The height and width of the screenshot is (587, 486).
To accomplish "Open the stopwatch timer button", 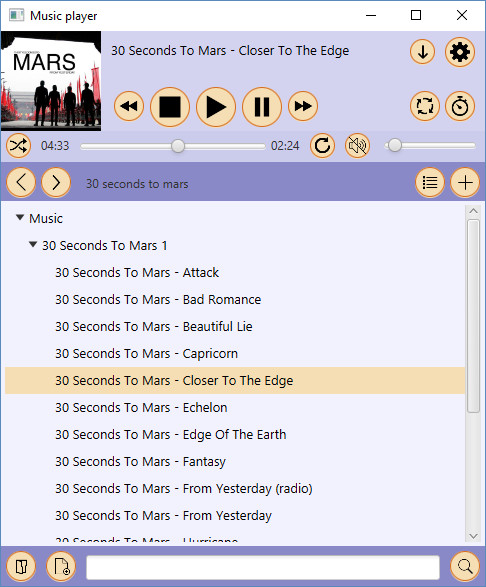I will pyautogui.click(x=460, y=106).
